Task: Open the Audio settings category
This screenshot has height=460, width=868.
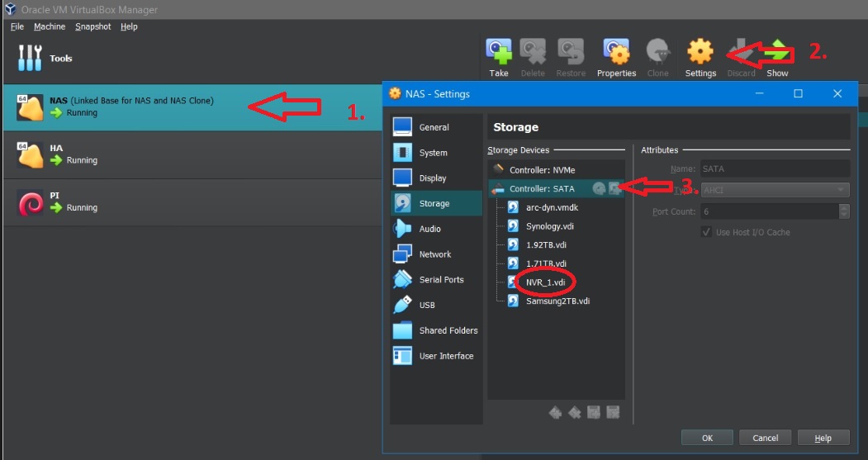Action: click(436, 229)
